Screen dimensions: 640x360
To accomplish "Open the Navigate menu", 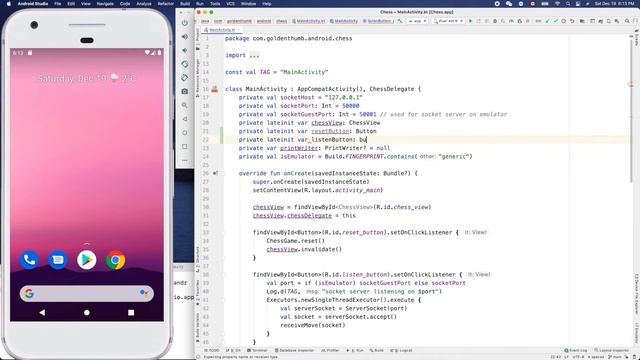I will click(105, 4).
